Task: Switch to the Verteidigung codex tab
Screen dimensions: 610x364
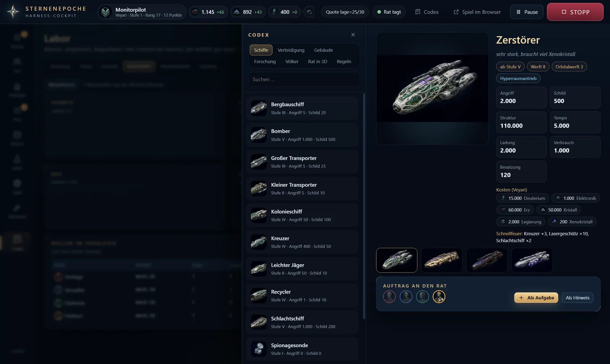Action: click(291, 50)
